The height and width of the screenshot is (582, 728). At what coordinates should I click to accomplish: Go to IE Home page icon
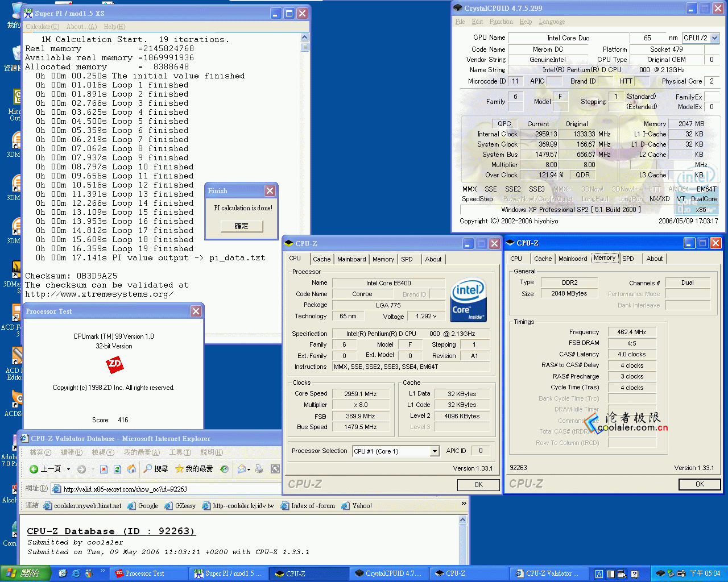coord(131,469)
